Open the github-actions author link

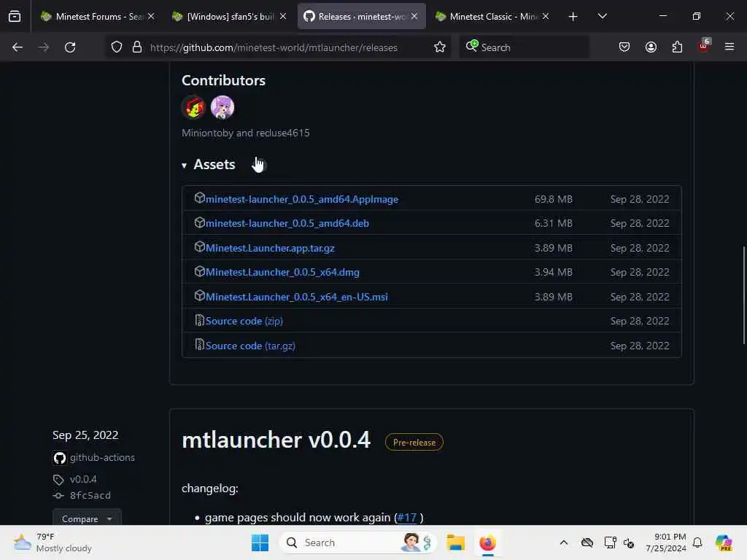tap(102, 458)
